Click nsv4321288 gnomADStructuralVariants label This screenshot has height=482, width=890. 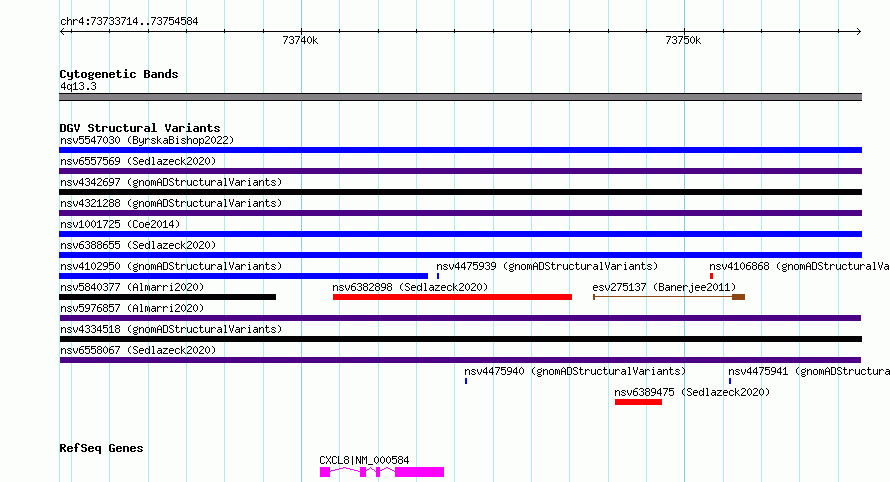[x=171, y=203]
